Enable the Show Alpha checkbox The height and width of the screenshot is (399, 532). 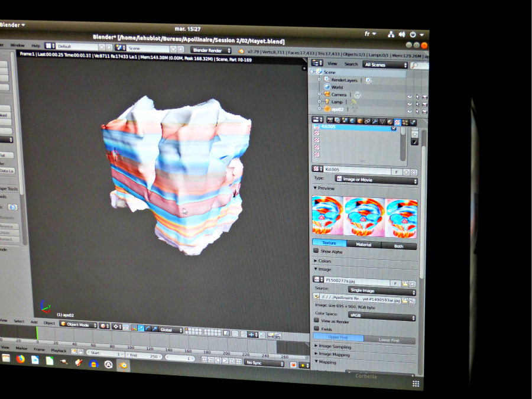(x=316, y=251)
